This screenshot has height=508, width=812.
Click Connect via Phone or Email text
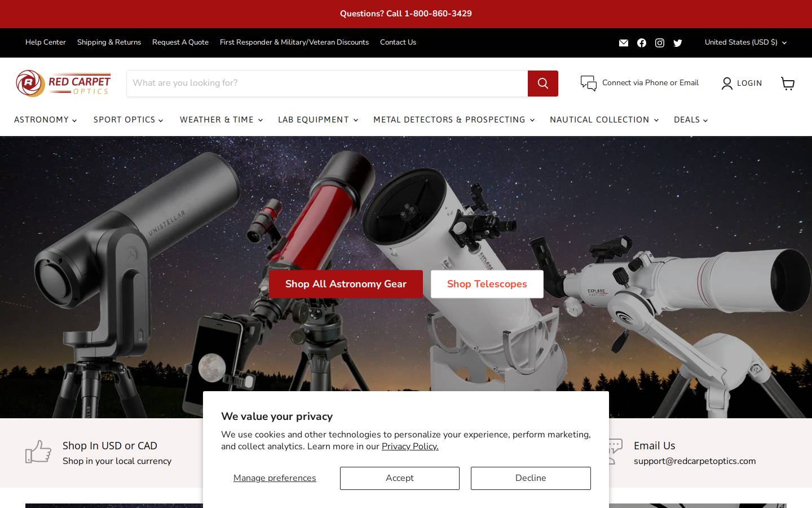pos(650,83)
